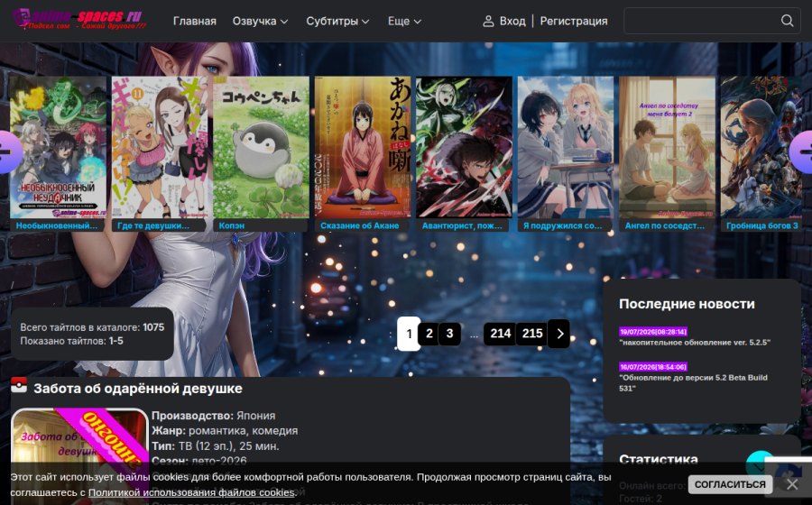Click the Всего тайтлов в каталоге: 1075 text

coord(92,327)
